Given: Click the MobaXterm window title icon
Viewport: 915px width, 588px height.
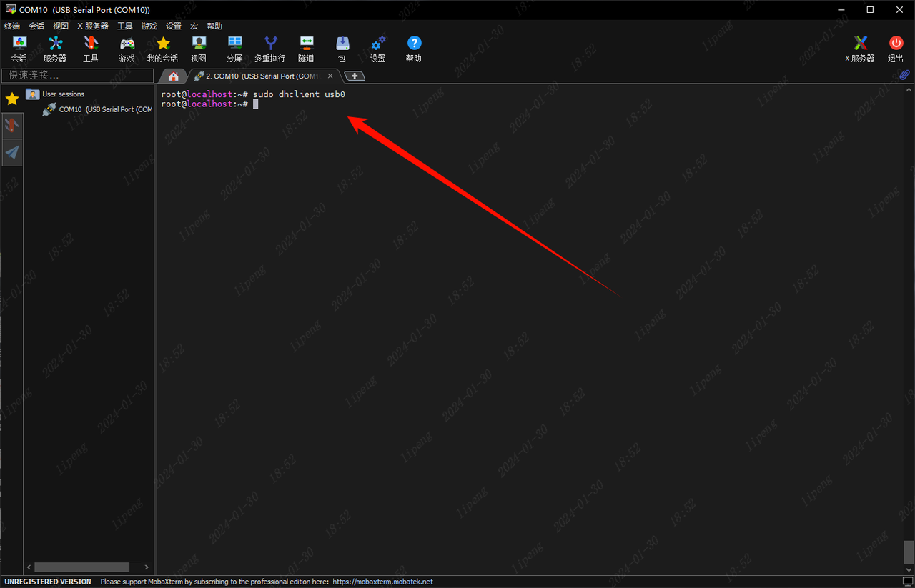Looking at the screenshot, I should pyautogui.click(x=11, y=10).
